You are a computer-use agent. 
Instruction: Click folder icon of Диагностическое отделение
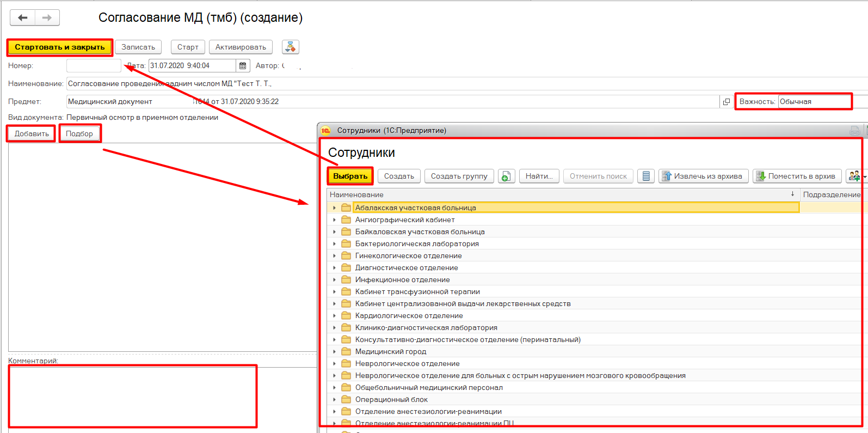click(346, 267)
